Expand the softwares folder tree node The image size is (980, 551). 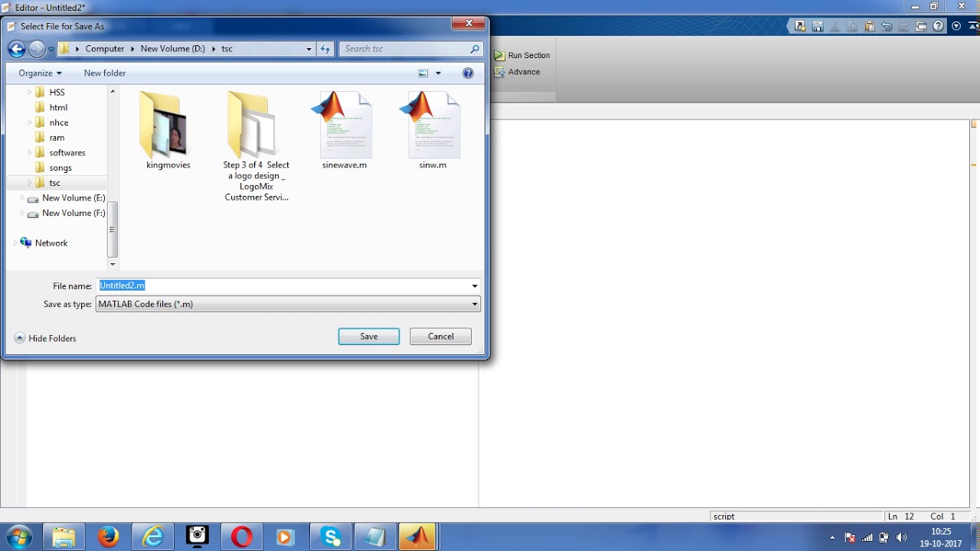pos(29,153)
